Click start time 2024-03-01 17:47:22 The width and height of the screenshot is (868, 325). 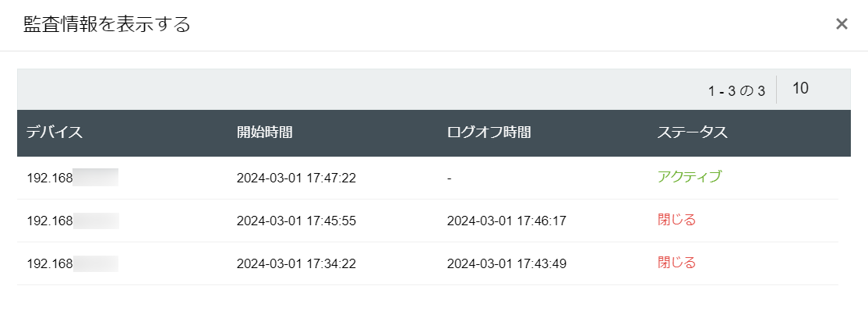[x=296, y=178]
